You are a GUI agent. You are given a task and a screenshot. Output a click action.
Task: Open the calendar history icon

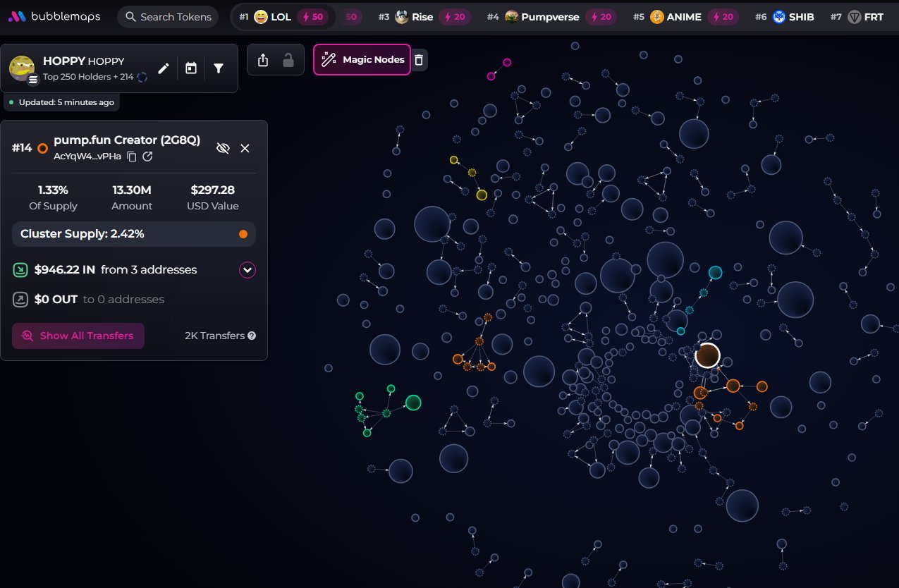coord(191,68)
